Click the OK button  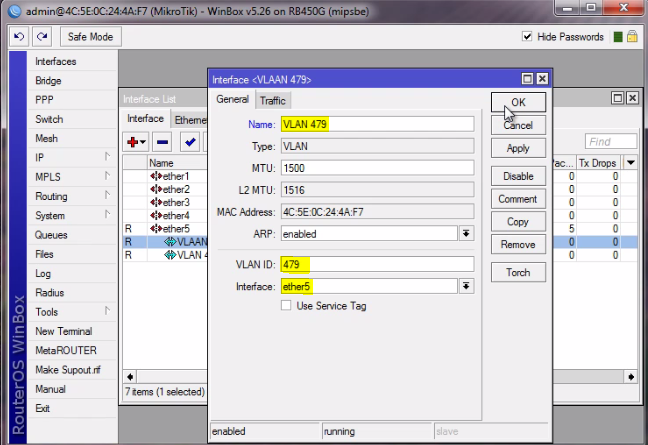(518, 102)
